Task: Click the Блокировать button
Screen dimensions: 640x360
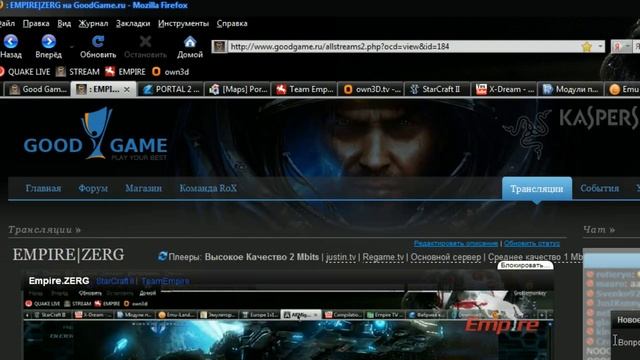Action: point(524,265)
